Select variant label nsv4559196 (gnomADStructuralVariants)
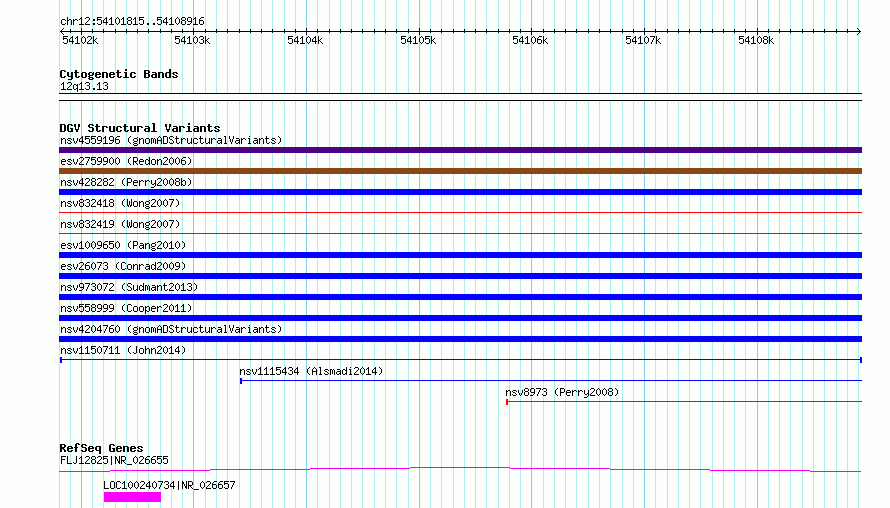 171,140
